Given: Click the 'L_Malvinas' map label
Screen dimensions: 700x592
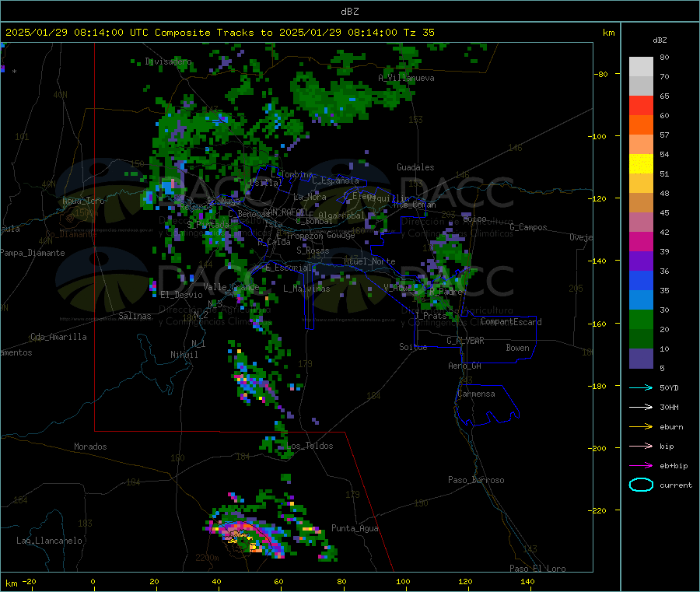Looking at the screenshot, I should (x=306, y=289).
